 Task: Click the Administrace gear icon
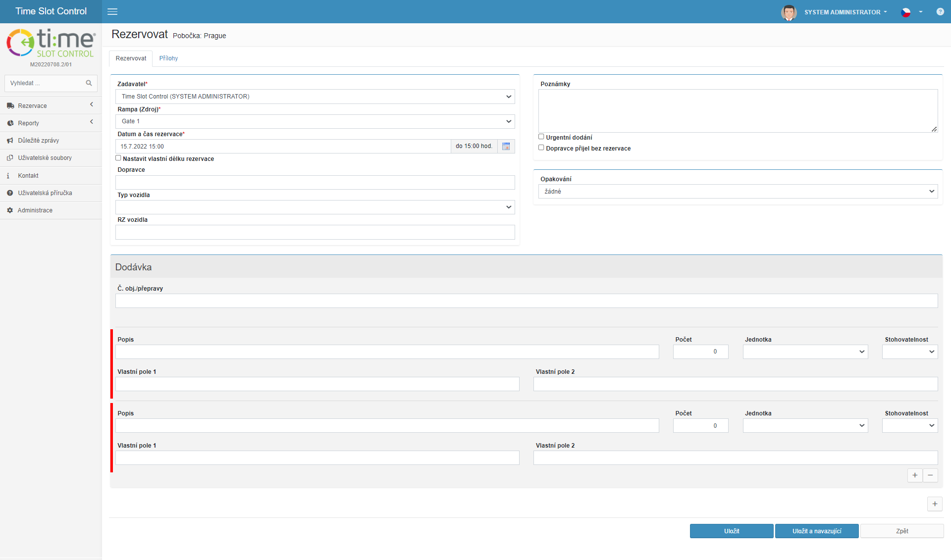coord(10,210)
